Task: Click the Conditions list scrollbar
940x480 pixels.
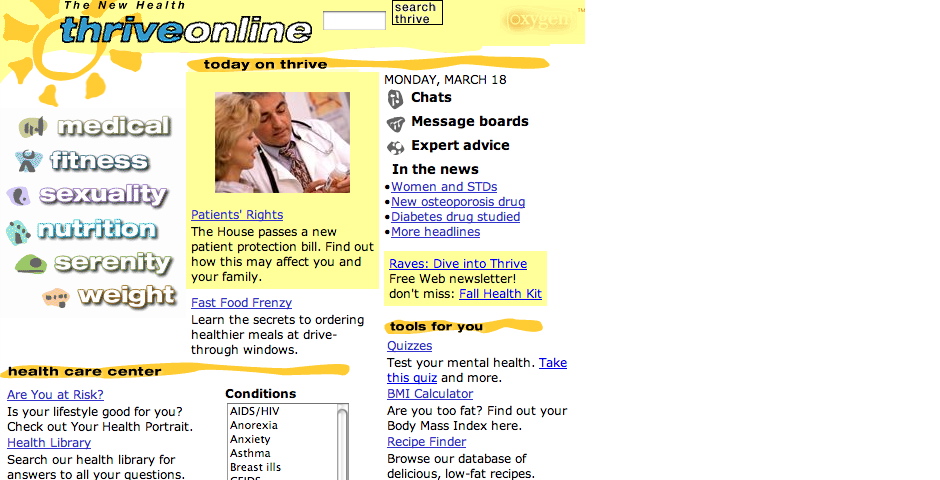Action: (342, 442)
